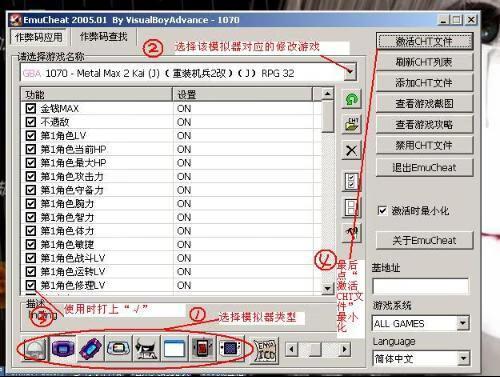This screenshot has width=500, height=377.
Task: Click the green refresh arrow icon
Action: (351, 99)
